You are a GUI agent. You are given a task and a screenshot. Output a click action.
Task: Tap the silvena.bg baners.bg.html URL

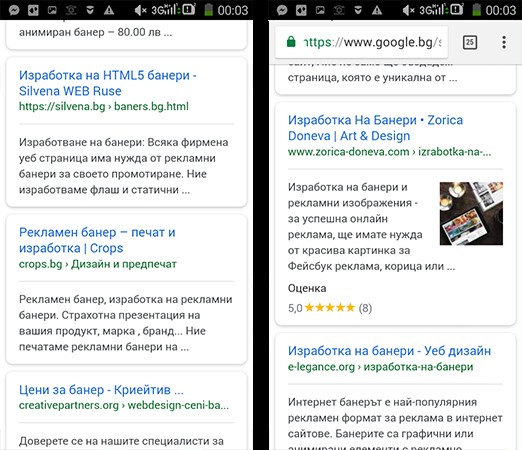104,106
